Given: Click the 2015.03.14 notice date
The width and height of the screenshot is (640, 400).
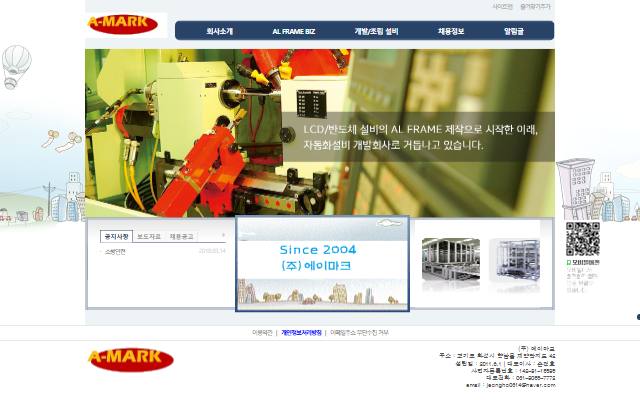Looking at the screenshot, I should coord(212,251).
